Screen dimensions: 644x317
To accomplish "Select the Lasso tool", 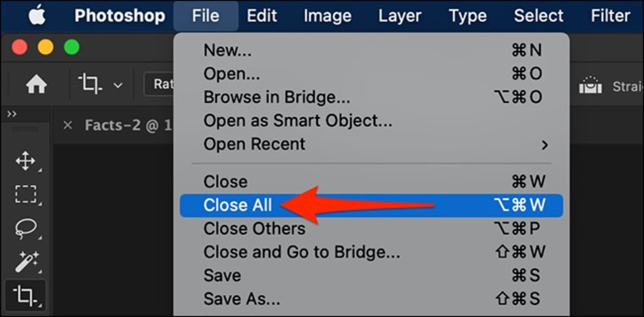I will (x=25, y=228).
